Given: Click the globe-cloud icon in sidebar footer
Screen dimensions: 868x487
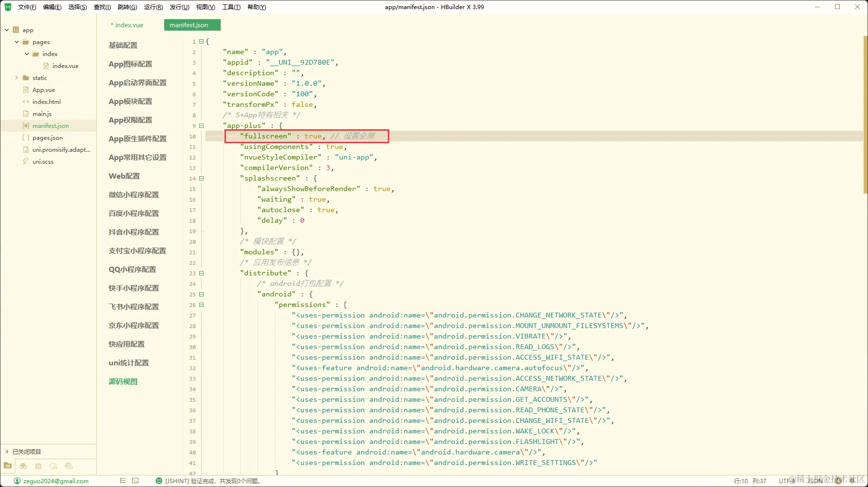Looking at the screenshot, I should pos(69,466).
